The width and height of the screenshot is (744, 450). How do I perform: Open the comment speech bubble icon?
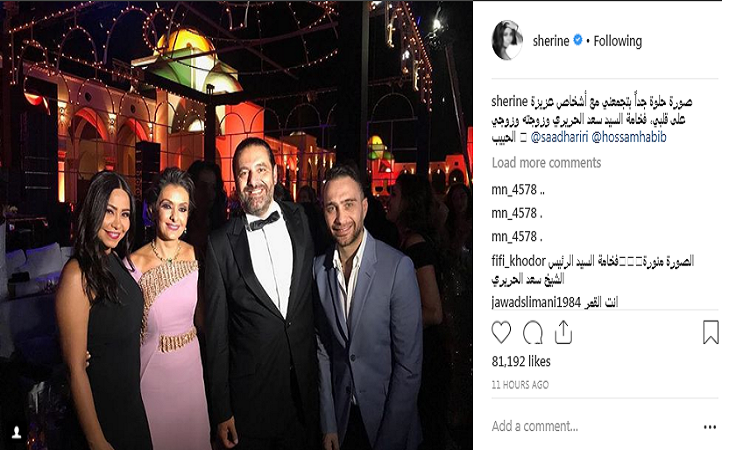tap(532, 332)
